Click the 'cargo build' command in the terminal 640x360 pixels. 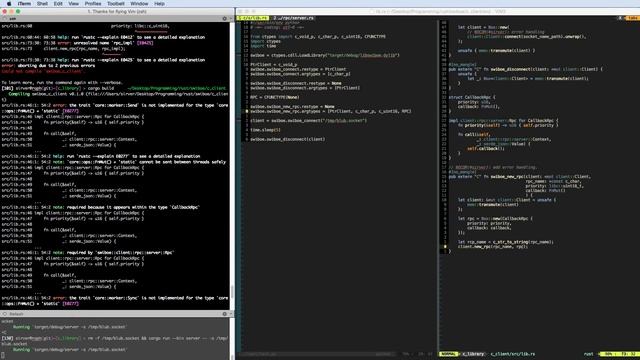102,88
